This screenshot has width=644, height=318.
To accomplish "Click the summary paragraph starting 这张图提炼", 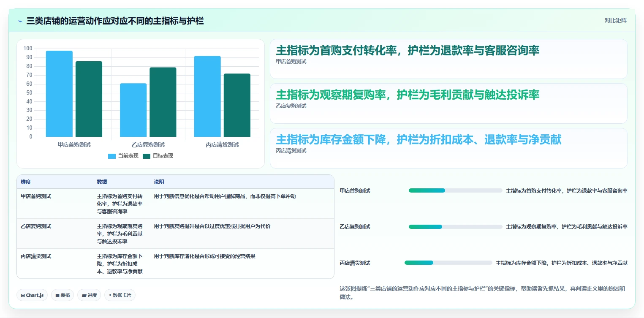I will [x=482, y=293].
